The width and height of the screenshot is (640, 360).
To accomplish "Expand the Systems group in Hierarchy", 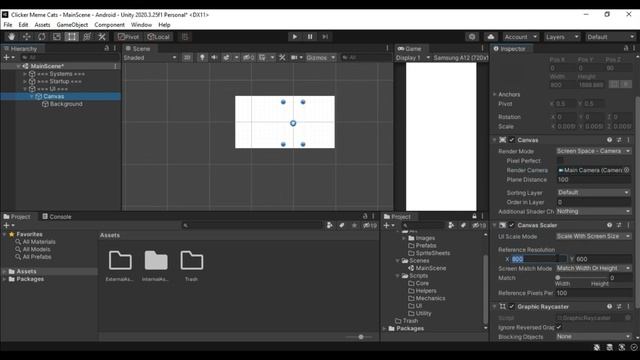I will [25, 74].
